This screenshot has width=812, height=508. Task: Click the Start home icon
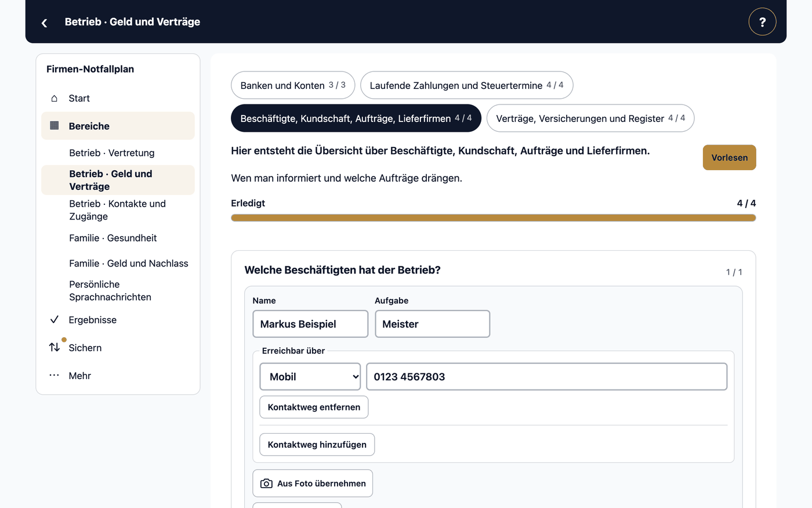pyautogui.click(x=55, y=98)
